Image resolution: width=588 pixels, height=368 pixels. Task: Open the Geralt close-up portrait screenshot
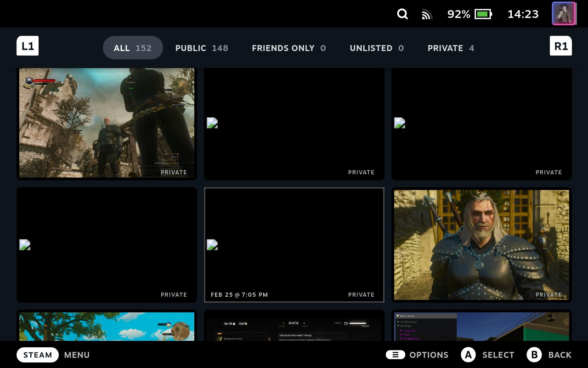[x=481, y=245]
